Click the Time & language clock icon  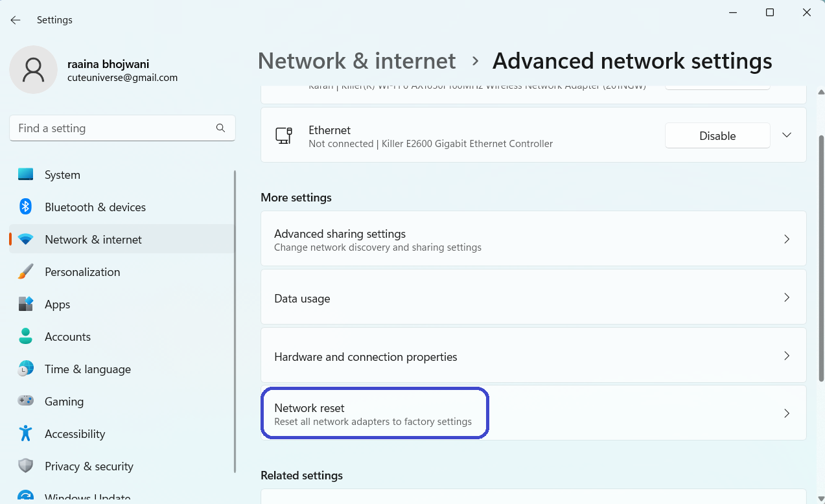(x=25, y=369)
